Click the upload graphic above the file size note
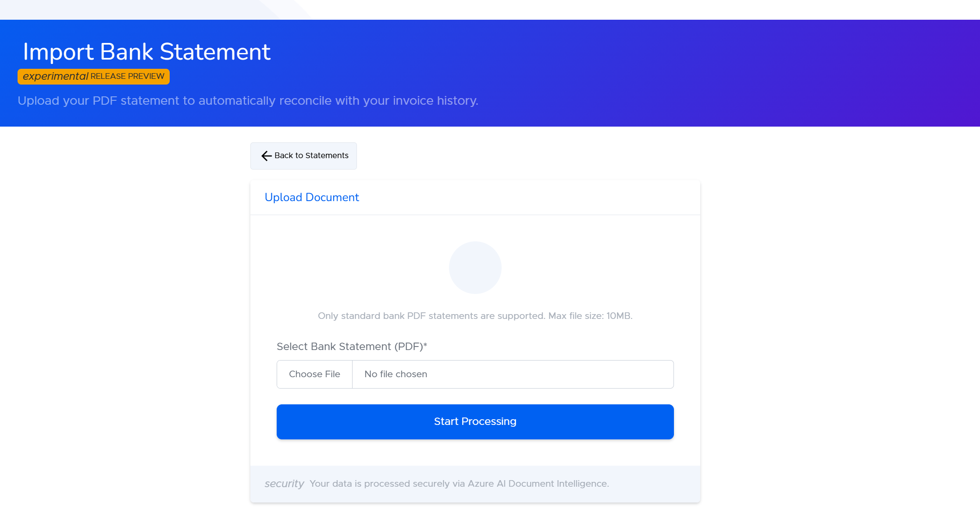The image size is (980, 513). [475, 267]
